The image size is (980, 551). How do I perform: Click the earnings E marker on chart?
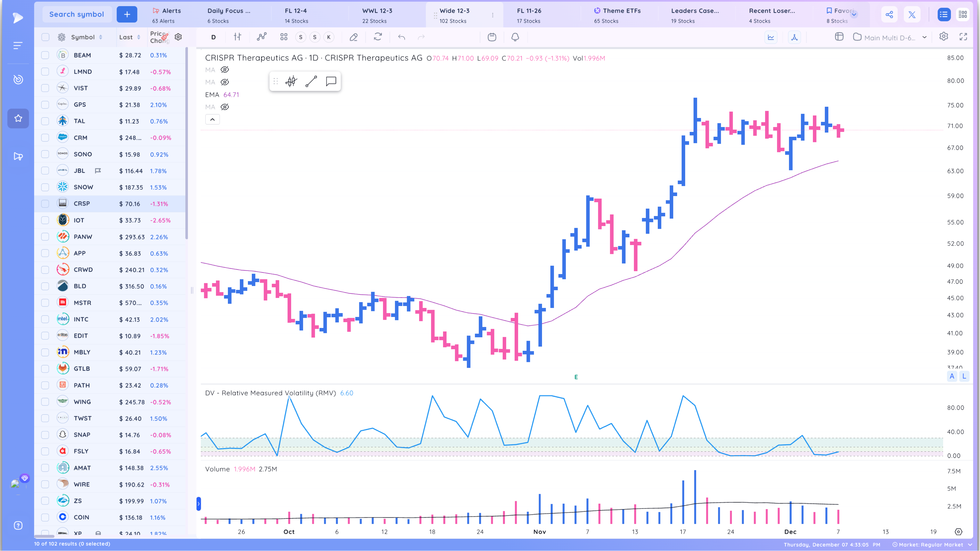576,377
